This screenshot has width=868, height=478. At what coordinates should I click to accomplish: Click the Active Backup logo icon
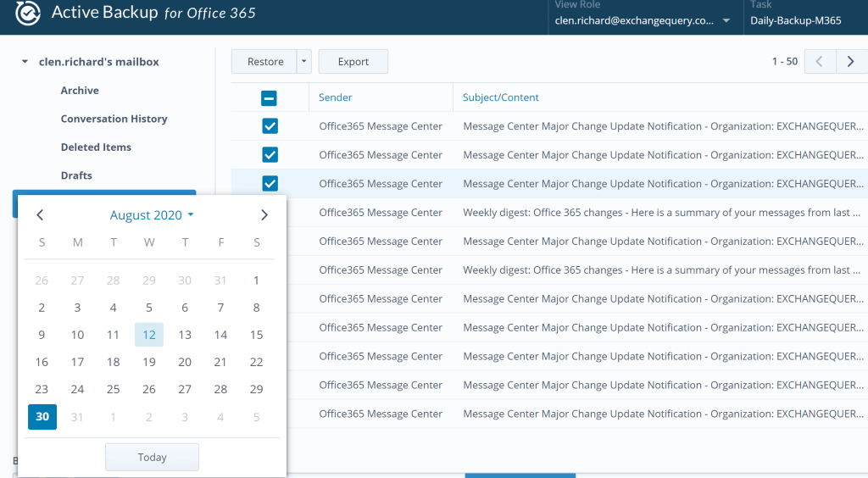pos(28,14)
